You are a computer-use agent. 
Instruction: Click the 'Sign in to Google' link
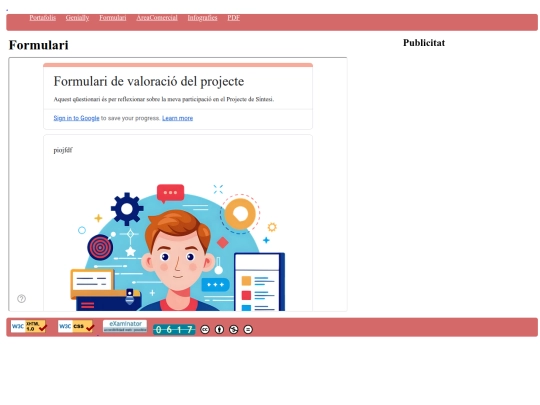click(x=76, y=118)
